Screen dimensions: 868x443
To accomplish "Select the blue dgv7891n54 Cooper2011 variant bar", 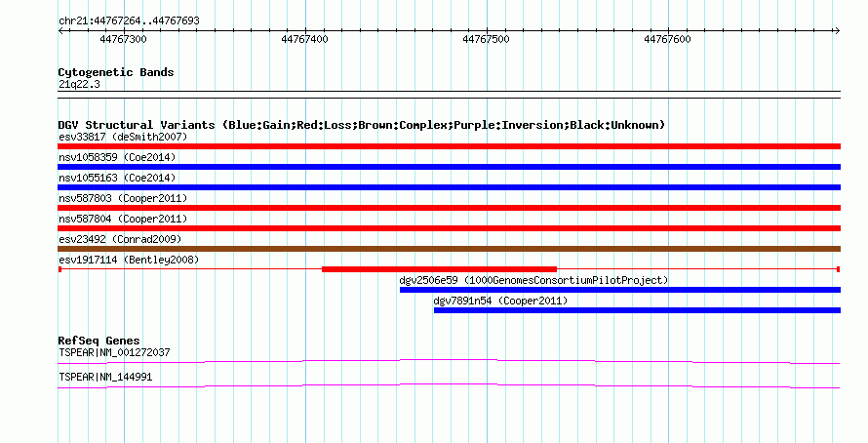I will 637,310.
